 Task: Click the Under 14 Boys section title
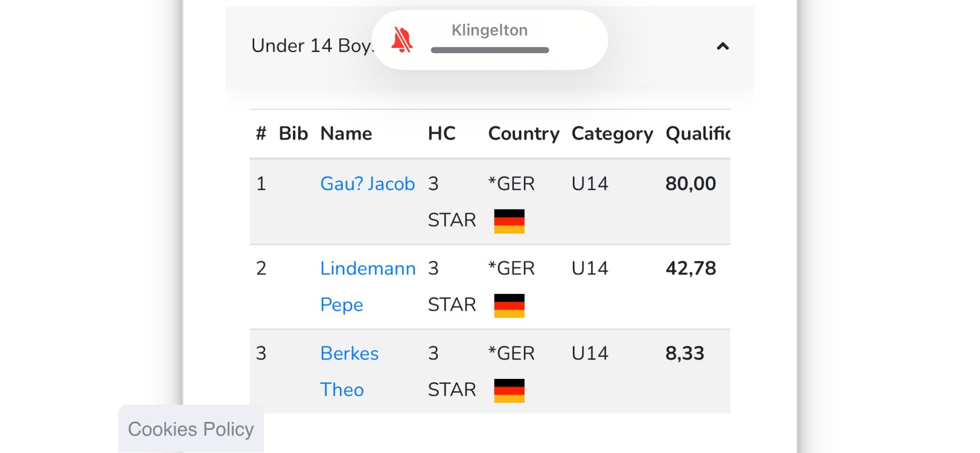pyautogui.click(x=311, y=46)
